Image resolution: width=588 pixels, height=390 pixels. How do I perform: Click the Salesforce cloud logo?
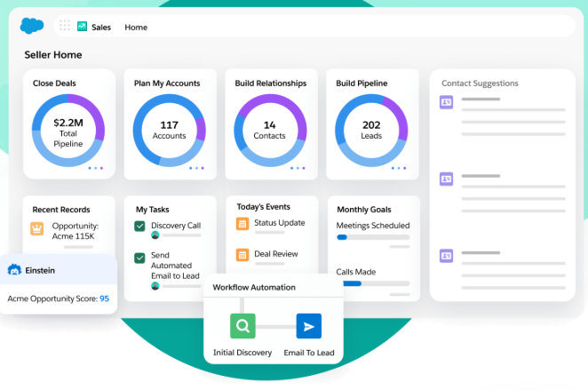(x=32, y=27)
